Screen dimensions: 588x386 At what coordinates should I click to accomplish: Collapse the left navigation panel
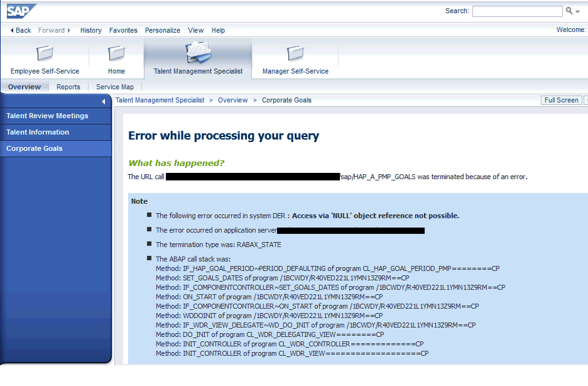coord(104,101)
